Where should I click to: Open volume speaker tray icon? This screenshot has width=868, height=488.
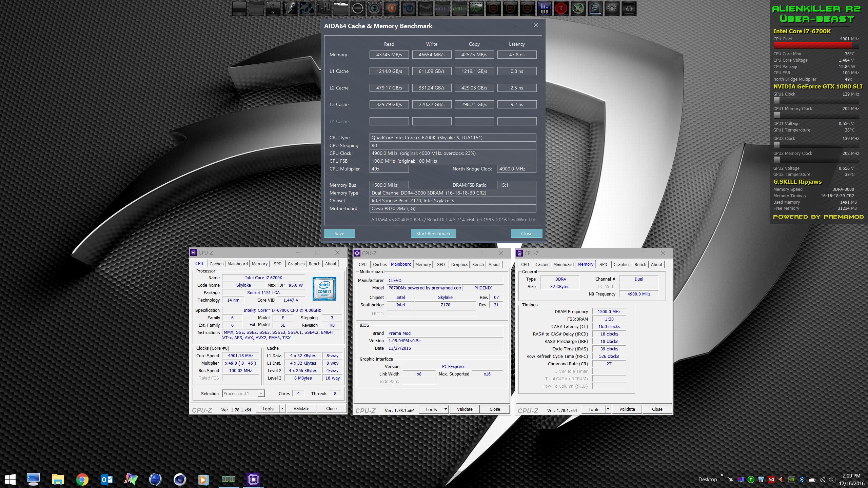pyautogui.click(x=832, y=480)
